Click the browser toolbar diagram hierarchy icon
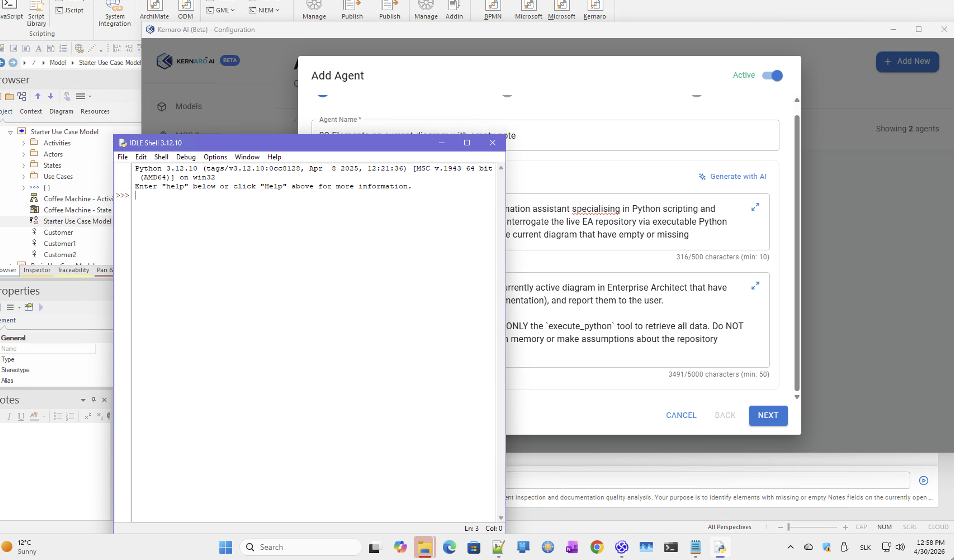Screen dimensions: 954x560 22,96
